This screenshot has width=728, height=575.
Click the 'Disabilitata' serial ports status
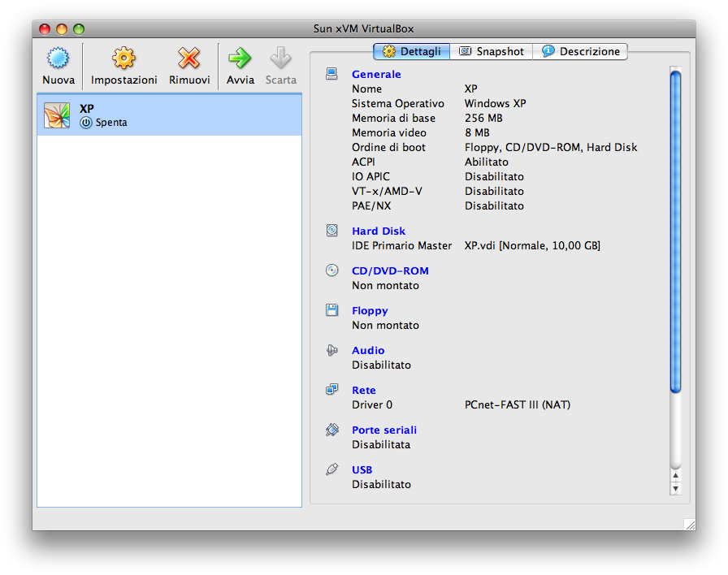coord(381,445)
